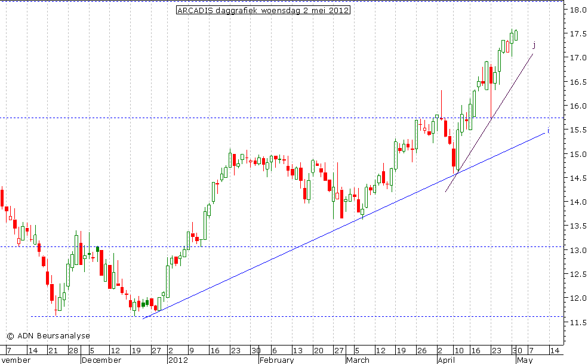588x364 pixels.
Task: Click the 11.5 price axis label
Action: [578, 322]
